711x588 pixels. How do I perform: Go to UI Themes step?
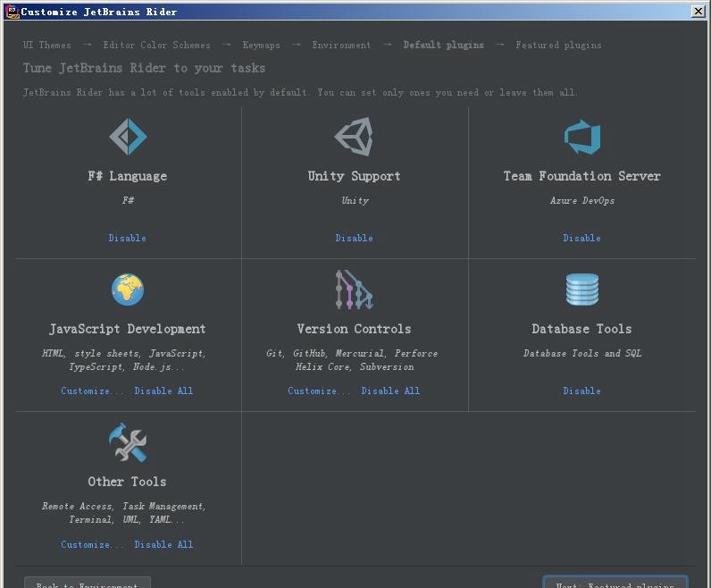click(x=47, y=45)
